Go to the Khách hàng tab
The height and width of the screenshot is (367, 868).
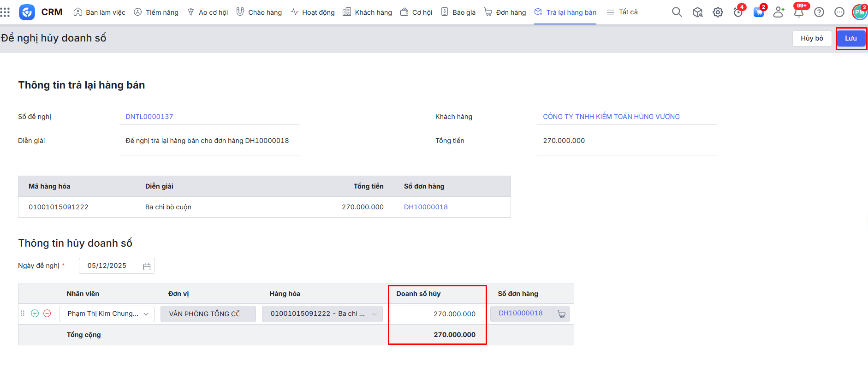[x=368, y=12]
